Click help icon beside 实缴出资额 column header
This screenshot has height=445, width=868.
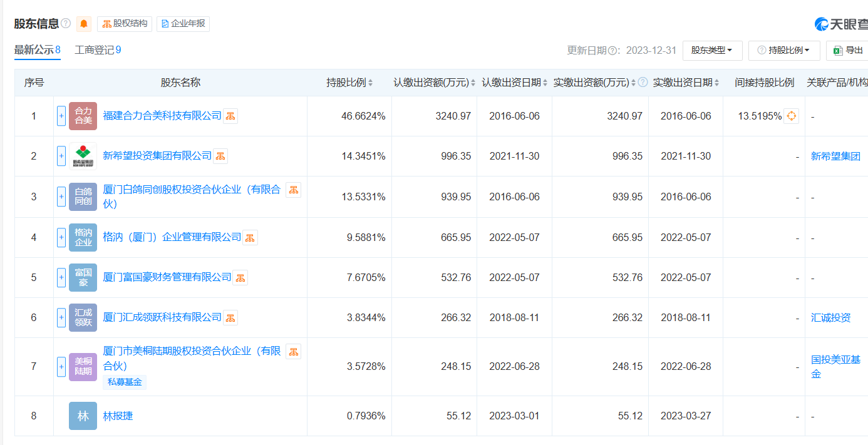(643, 83)
